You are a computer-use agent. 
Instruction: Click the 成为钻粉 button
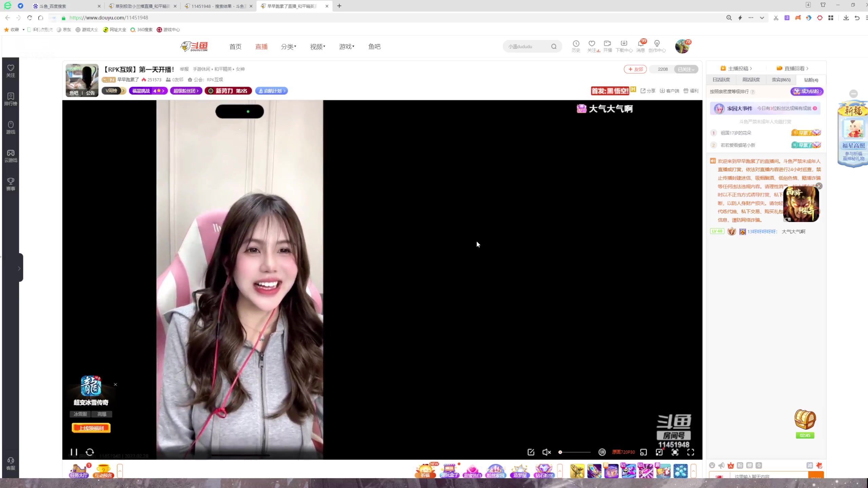click(807, 91)
